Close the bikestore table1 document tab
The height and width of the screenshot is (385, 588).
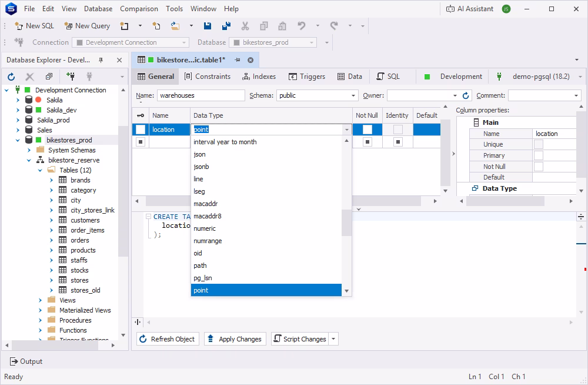tap(250, 60)
